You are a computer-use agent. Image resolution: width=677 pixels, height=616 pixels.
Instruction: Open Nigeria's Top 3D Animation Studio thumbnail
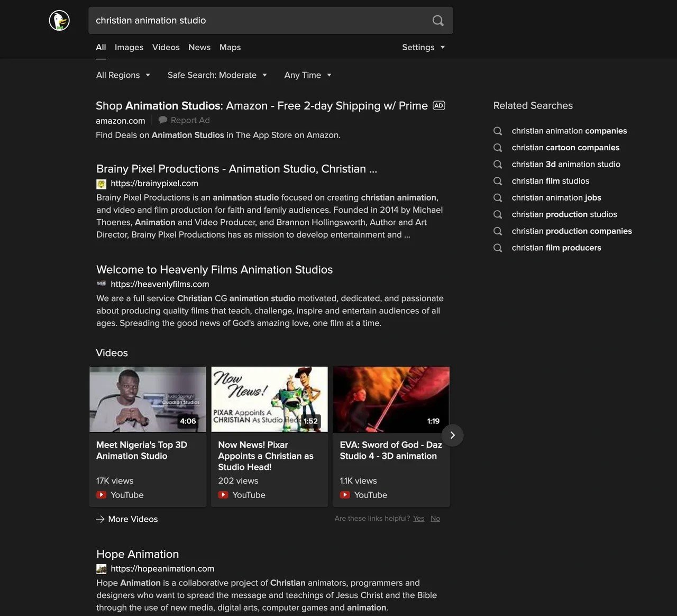(x=148, y=400)
